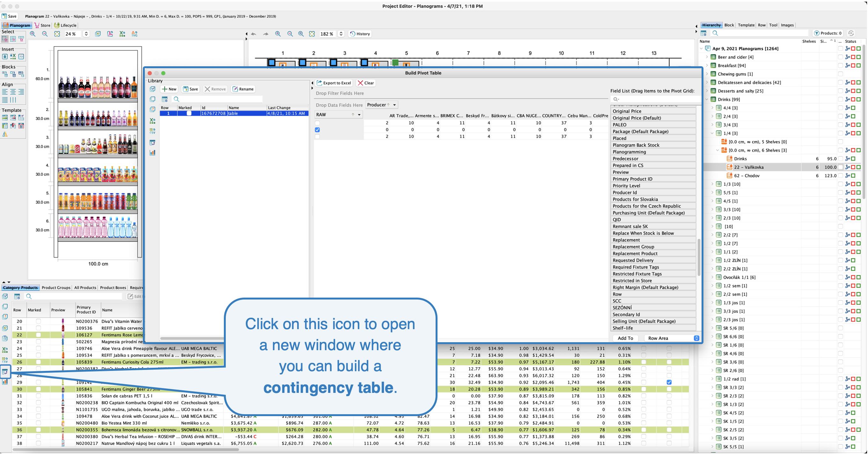Open the Producer column field dropdown
The width and height of the screenshot is (868, 455).
point(394,105)
